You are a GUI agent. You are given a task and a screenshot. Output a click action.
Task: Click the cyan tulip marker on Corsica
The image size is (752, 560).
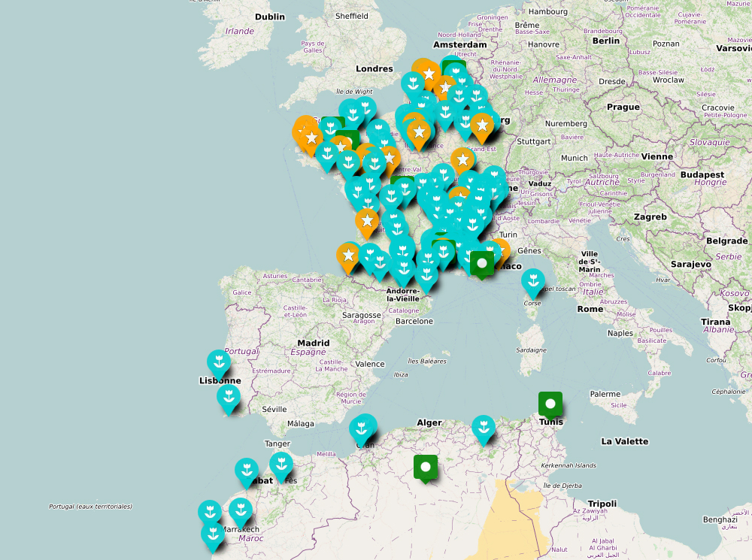click(532, 281)
